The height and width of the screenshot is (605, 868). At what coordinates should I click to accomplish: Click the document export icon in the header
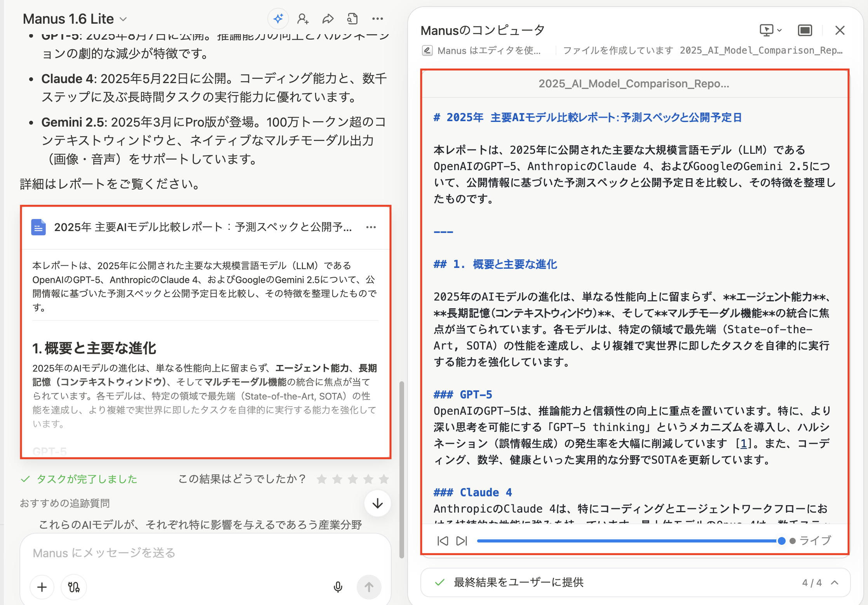tap(352, 19)
